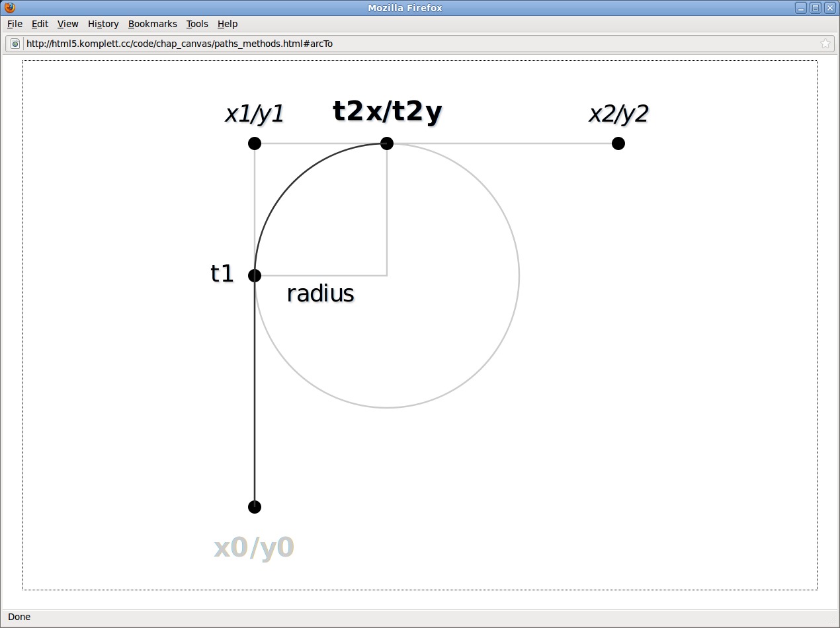Click the black dot below x2/y2 label

pos(618,143)
